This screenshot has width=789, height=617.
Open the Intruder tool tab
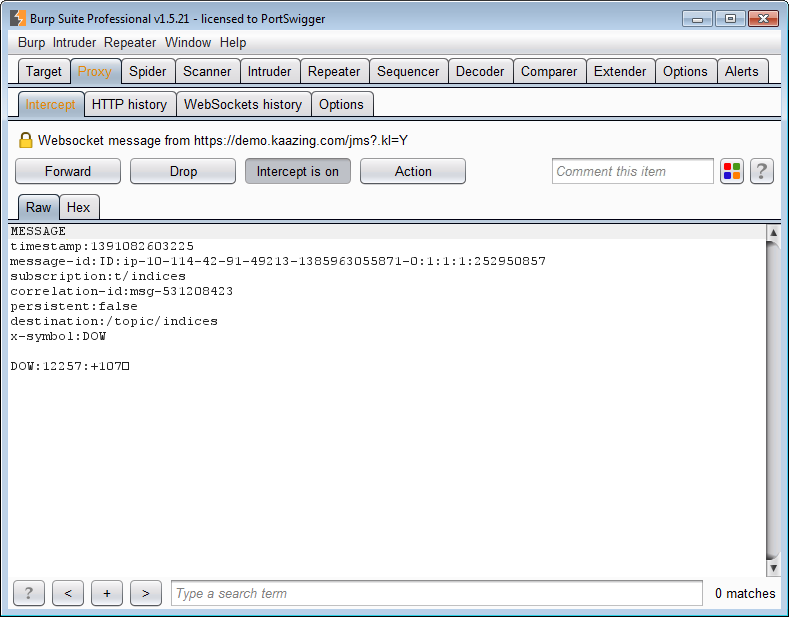click(270, 71)
